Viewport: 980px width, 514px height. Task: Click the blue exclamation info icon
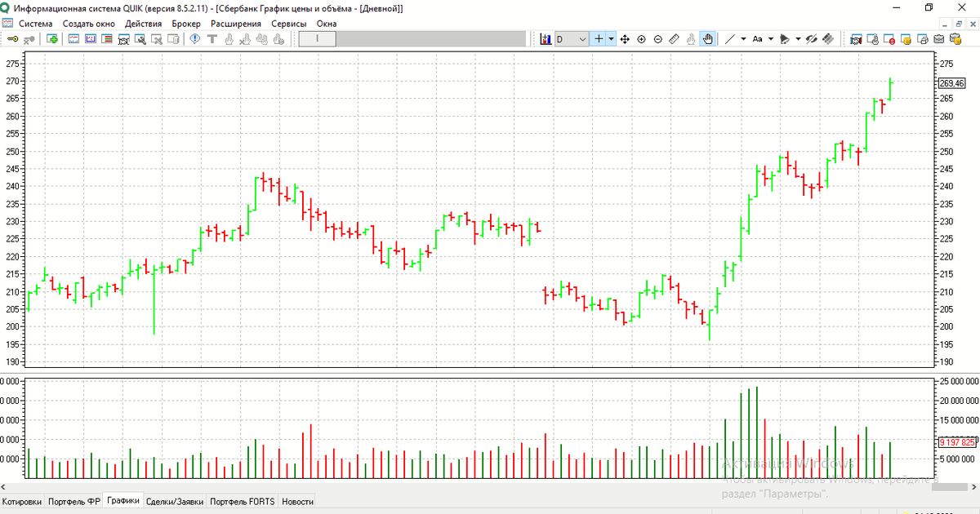pos(194,38)
